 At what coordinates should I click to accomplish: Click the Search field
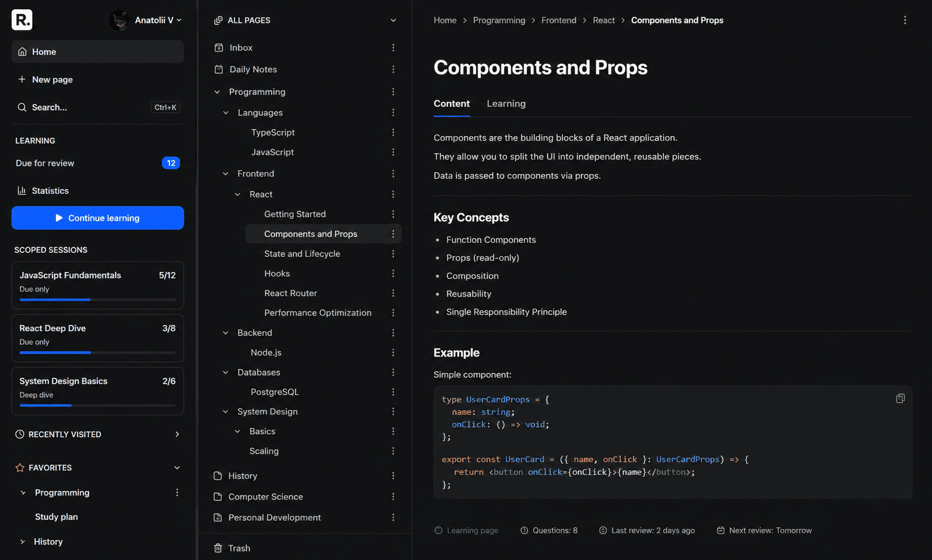click(x=97, y=107)
